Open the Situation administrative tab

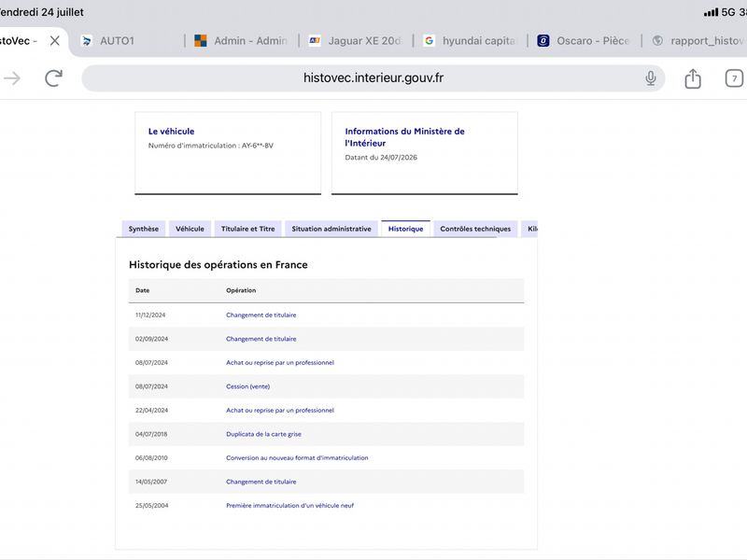(x=331, y=229)
